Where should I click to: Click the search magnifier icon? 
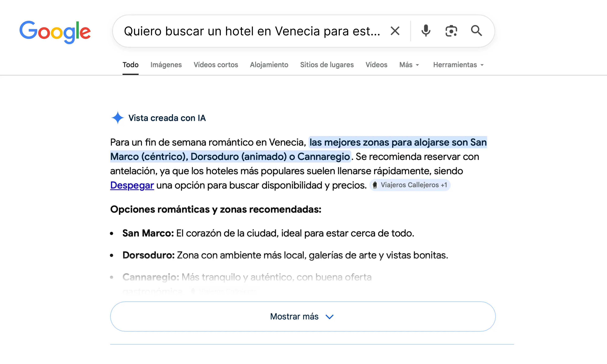pyautogui.click(x=476, y=31)
